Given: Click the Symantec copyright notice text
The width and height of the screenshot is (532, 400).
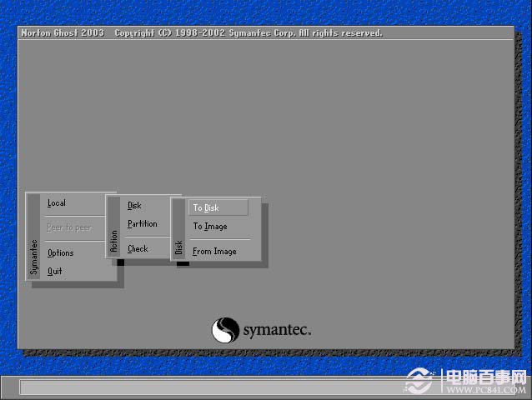Looking at the screenshot, I should pyautogui.click(x=248, y=32).
